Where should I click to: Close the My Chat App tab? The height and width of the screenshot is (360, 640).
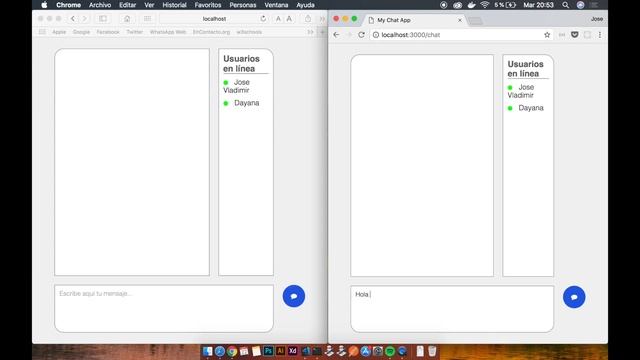pos(460,20)
